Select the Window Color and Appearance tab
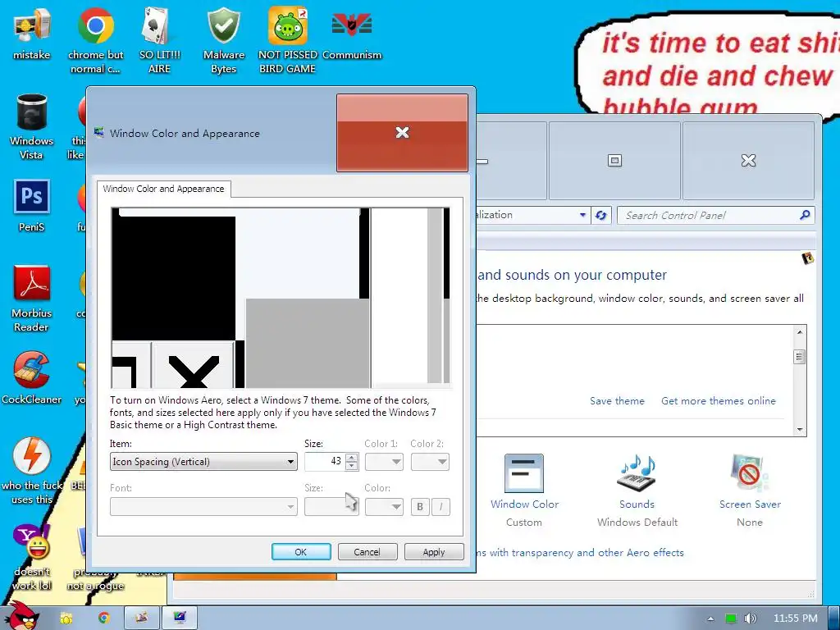This screenshot has height=630, width=840. [164, 189]
